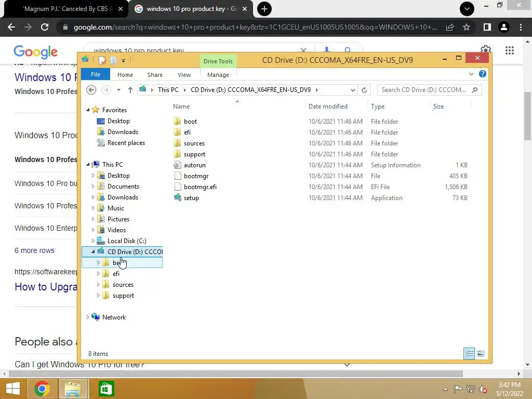The width and height of the screenshot is (532, 399).
Task: Select the efi folder in file list
Action: (187, 132)
